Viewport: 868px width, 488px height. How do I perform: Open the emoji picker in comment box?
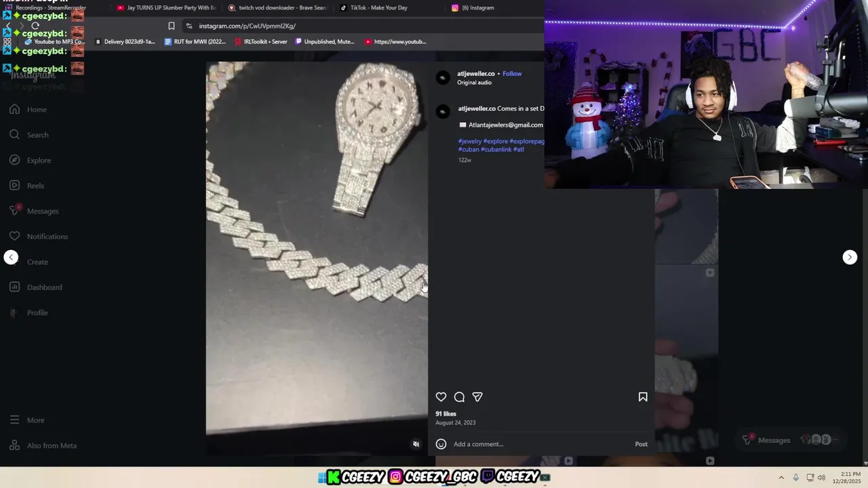click(441, 444)
